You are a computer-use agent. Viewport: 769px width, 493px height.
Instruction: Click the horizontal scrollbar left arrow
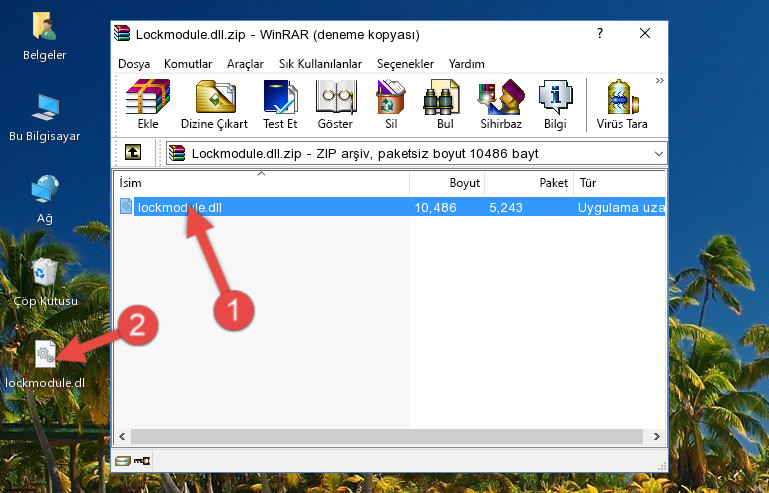point(123,436)
